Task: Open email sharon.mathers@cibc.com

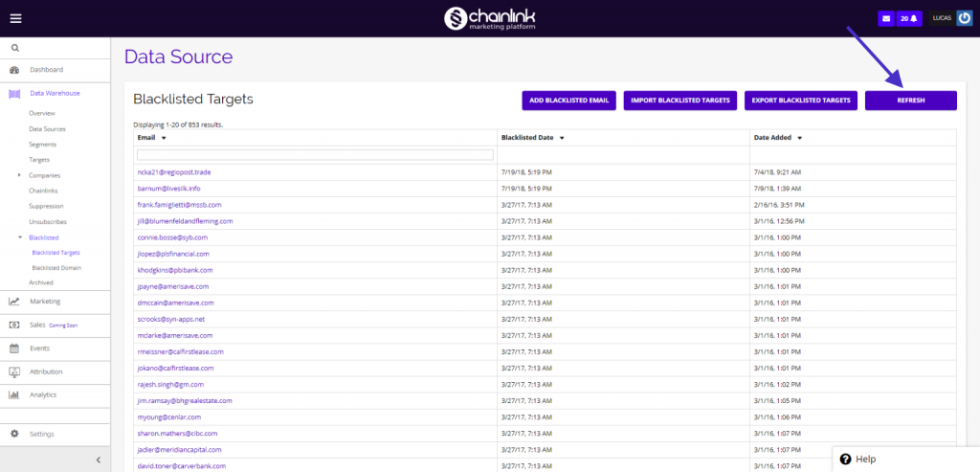Action: tap(176, 434)
